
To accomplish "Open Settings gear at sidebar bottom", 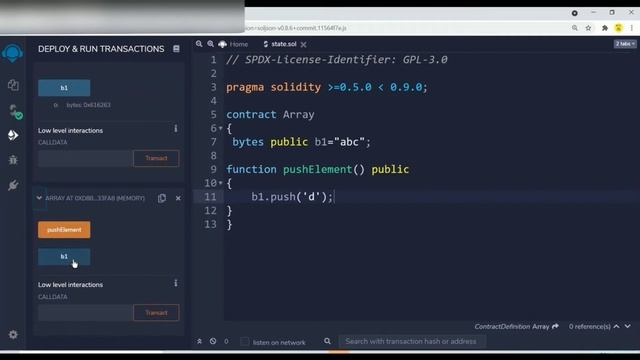I will (13, 335).
